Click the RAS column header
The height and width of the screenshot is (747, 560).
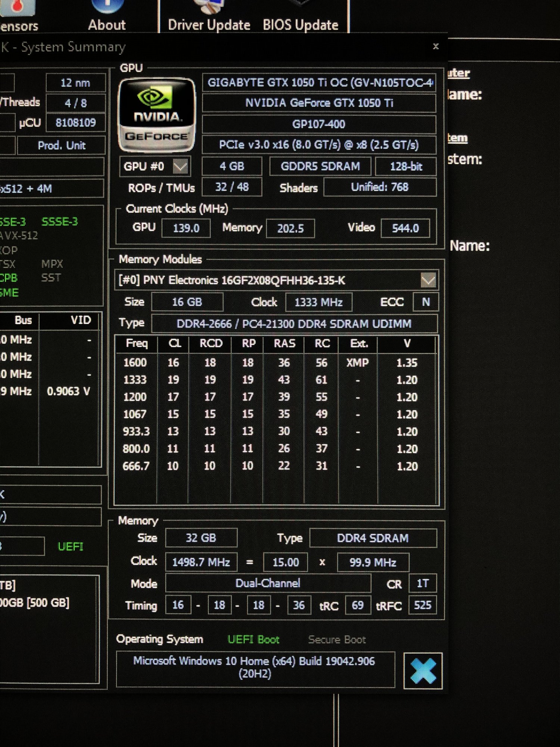coord(284,344)
